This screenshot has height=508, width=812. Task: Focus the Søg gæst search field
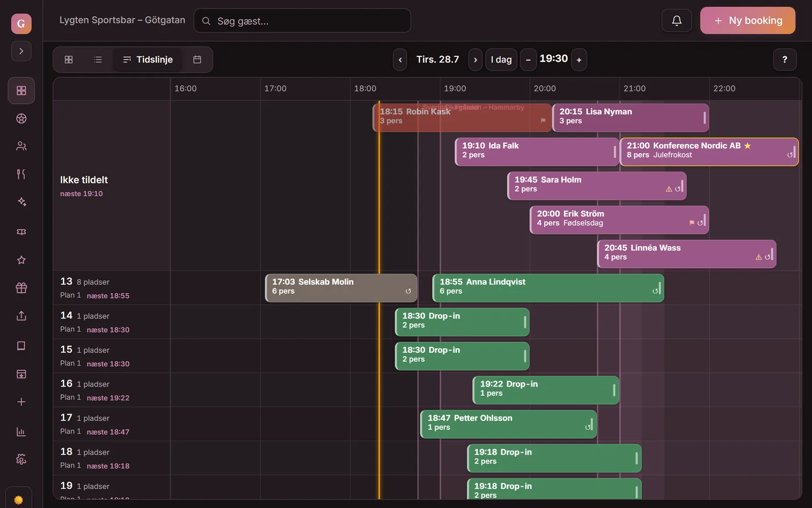click(302, 21)
